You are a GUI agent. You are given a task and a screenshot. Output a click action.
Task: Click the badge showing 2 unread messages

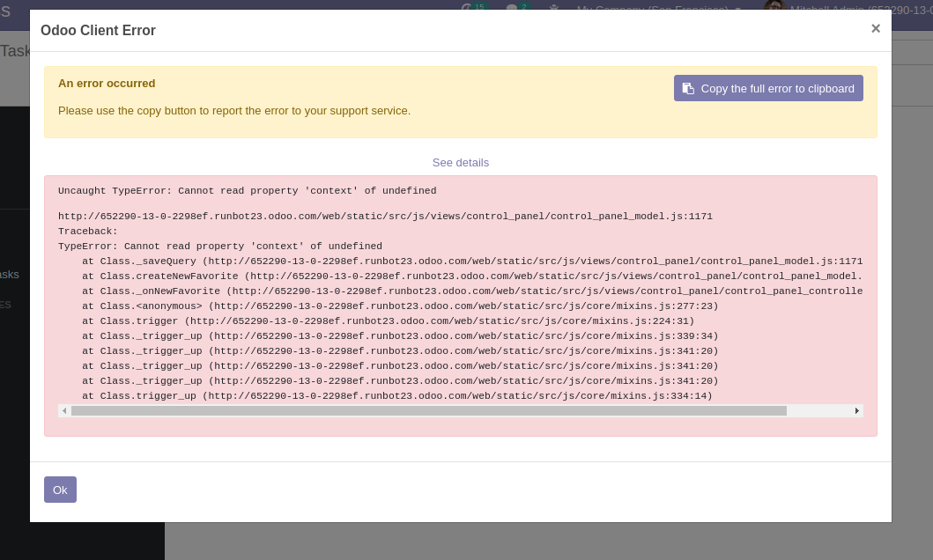tap(523, 7)
